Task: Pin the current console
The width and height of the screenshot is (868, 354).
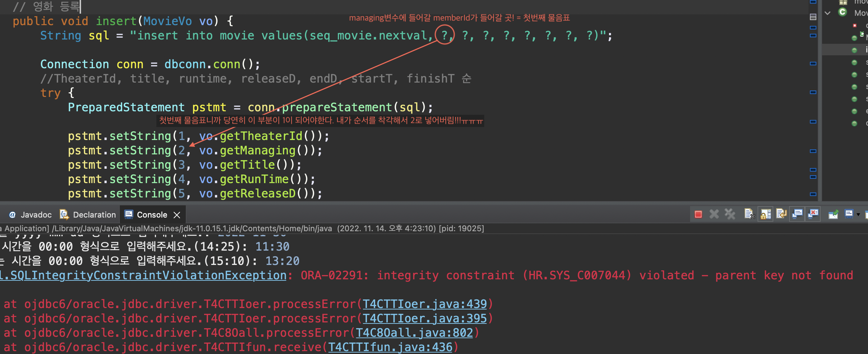Action: [x=833, y=214]
